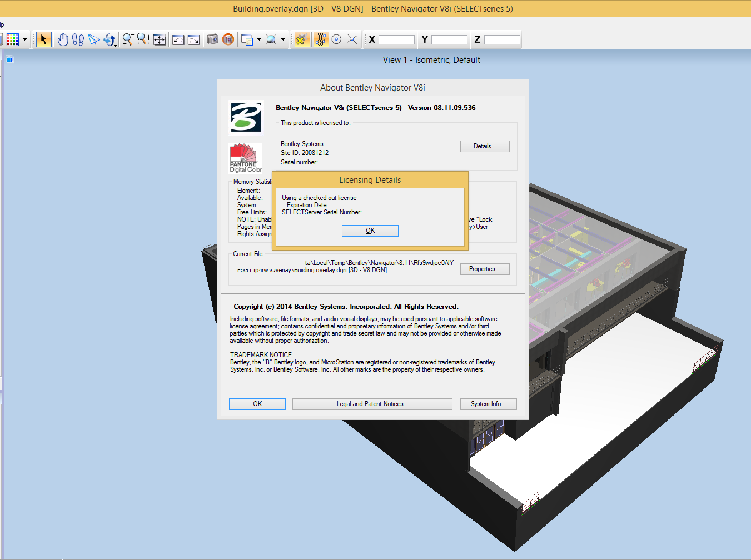Open Legal and Patent Notices

pos(372,404)
